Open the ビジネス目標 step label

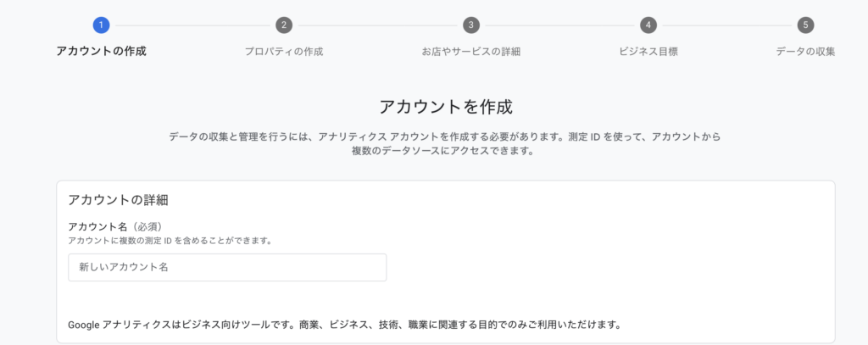pyautogui.click(x=648, y=52)
